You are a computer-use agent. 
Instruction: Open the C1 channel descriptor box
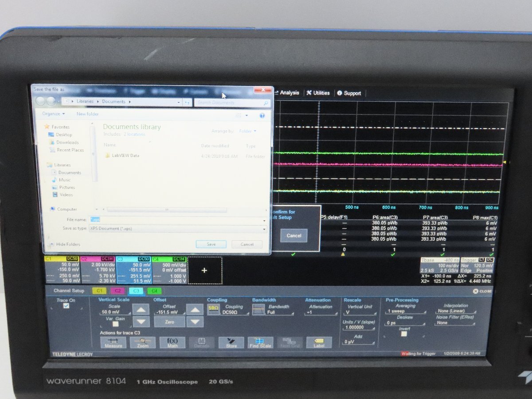(62, 270)
